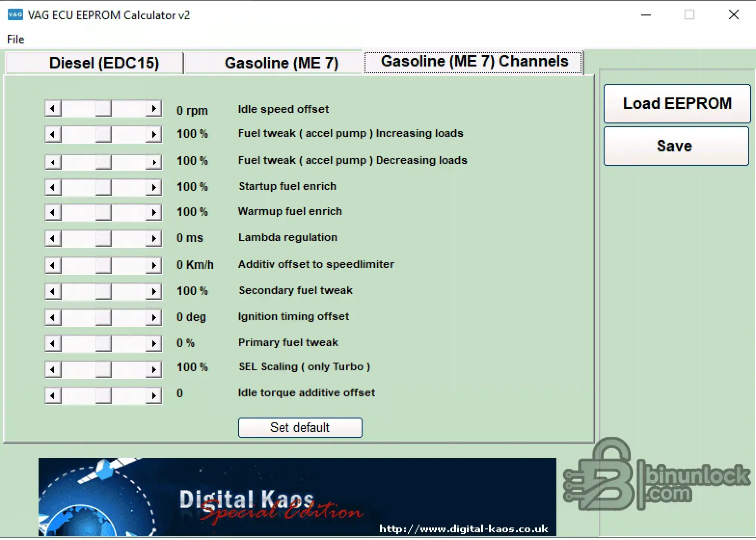The height and width of the screenshot is (540, 756).
Task: Click the Lambda regulation label
Action: (288, 237)
